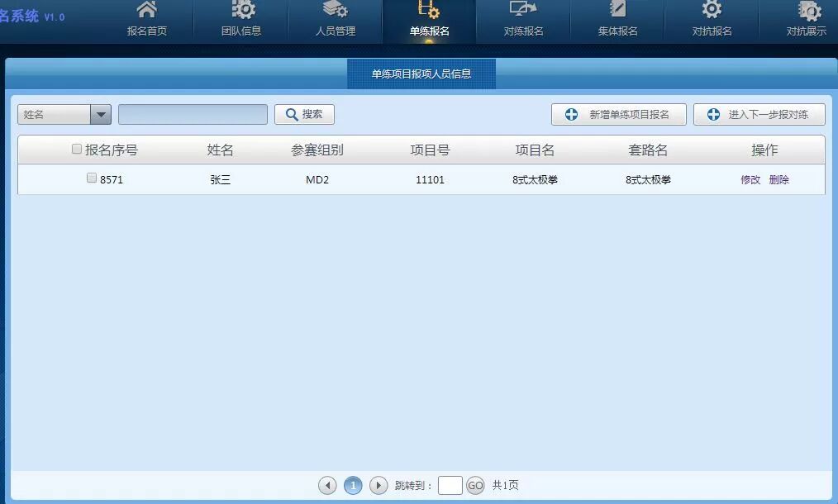838x504 pixels.
Task: Click 进入下一步报对练 button
Action: tap(759, 115)
